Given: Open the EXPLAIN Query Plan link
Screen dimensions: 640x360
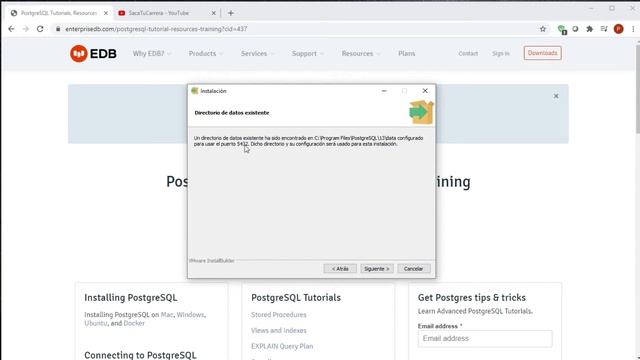Looking at the screenshot, I should pyautogui.click(x=282, y=346).
